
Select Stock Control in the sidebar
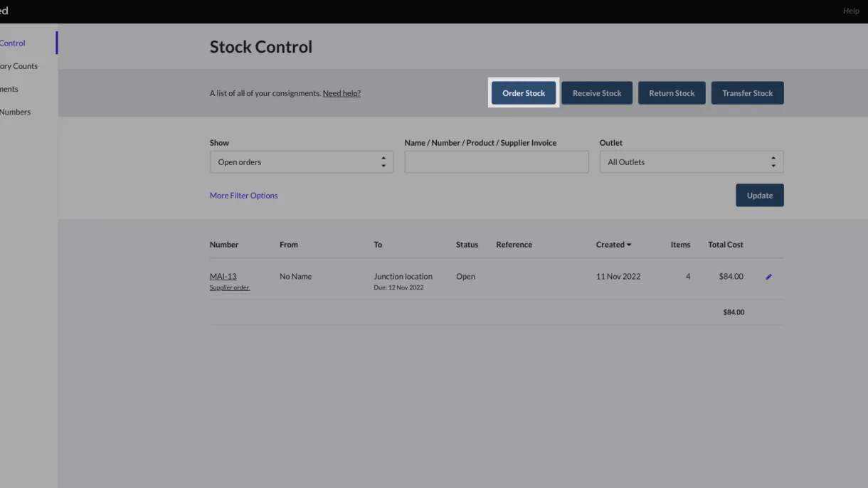13,43
